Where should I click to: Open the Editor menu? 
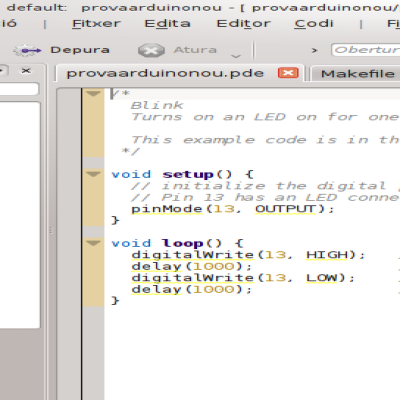[244, 24]
